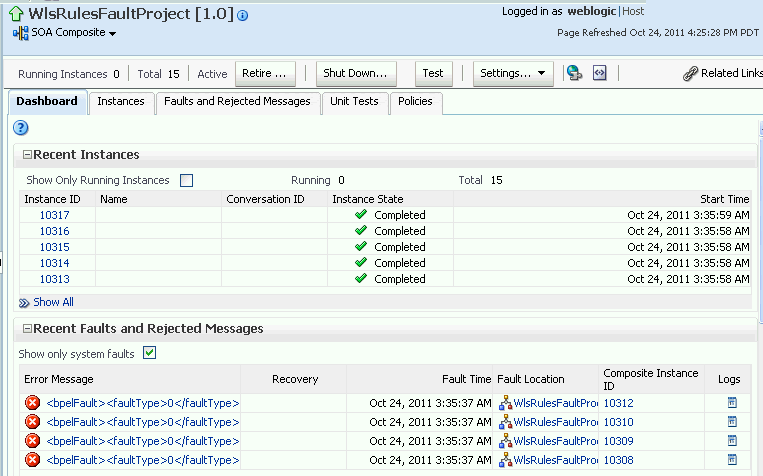Open the Unit Tests tab
Image resolution: width=763 pixels, height=476 pixels.
[x=354, y=101]
